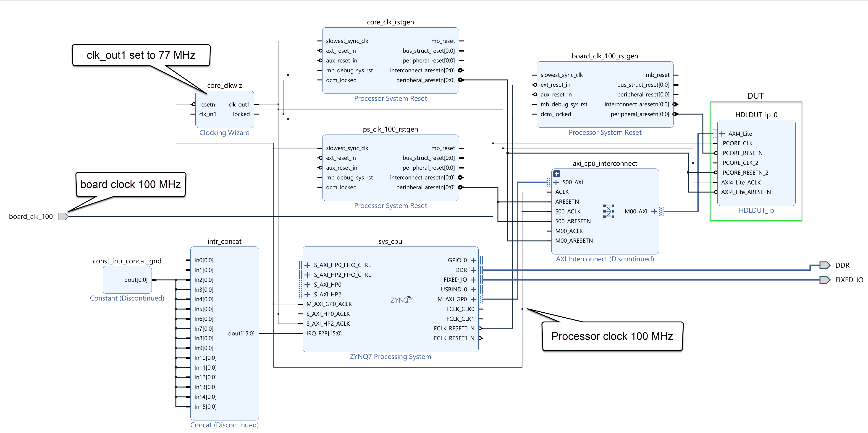Select dout[15:0] pin on intr_concat
Image resolution: width=868 pixels, height=433 pixels.
coord(241,333)
